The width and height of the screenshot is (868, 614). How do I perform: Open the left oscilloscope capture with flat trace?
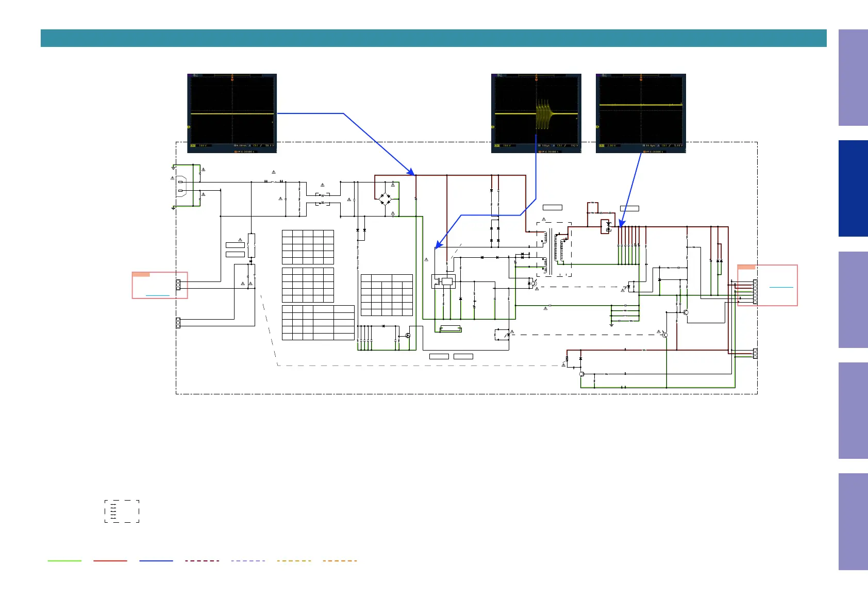[232, 113]
